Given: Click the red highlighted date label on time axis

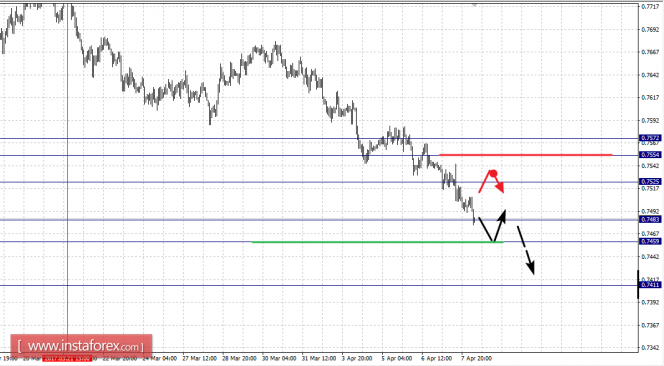Looking at the screenshot, I should tap(67, 358).
